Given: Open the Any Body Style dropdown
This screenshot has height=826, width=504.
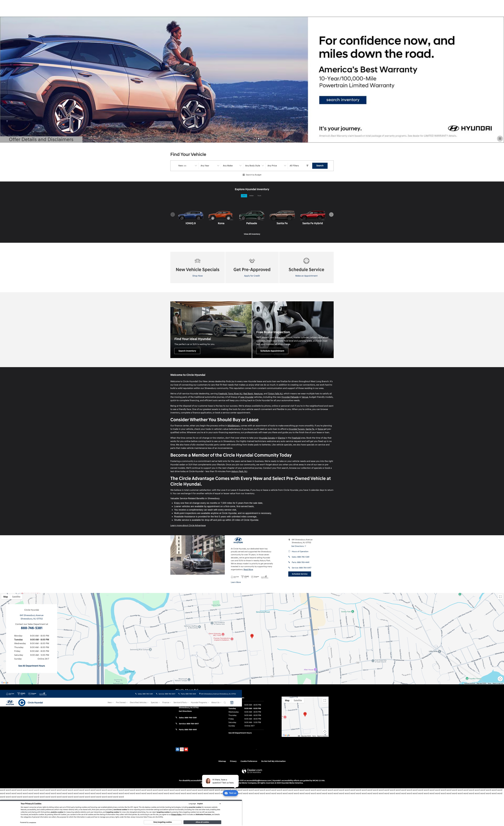Looking at the screenshot, I should pos(255,166).
